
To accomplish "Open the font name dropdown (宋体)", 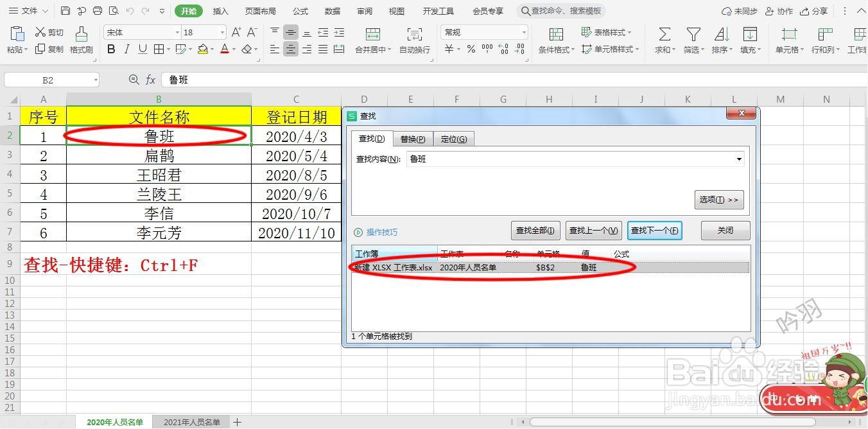I will click(x=177, y=32).
